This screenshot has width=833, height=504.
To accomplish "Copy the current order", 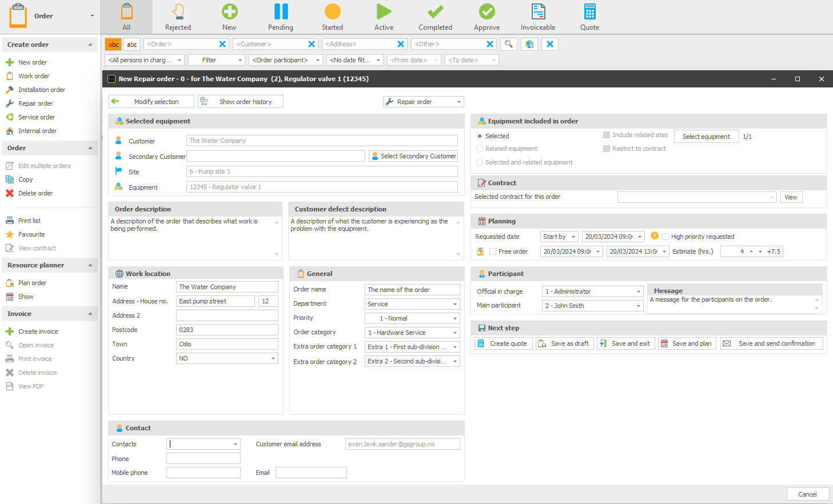I will [x=26, y=179].
